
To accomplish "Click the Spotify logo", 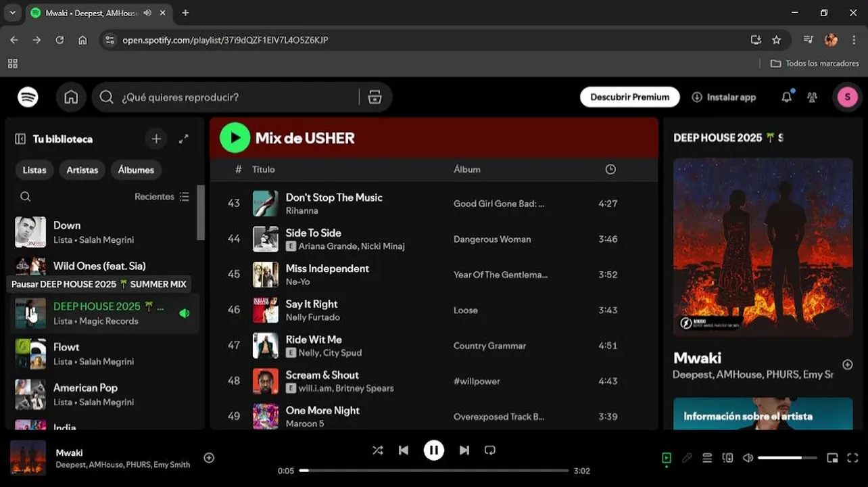I will tap(28, 97).
